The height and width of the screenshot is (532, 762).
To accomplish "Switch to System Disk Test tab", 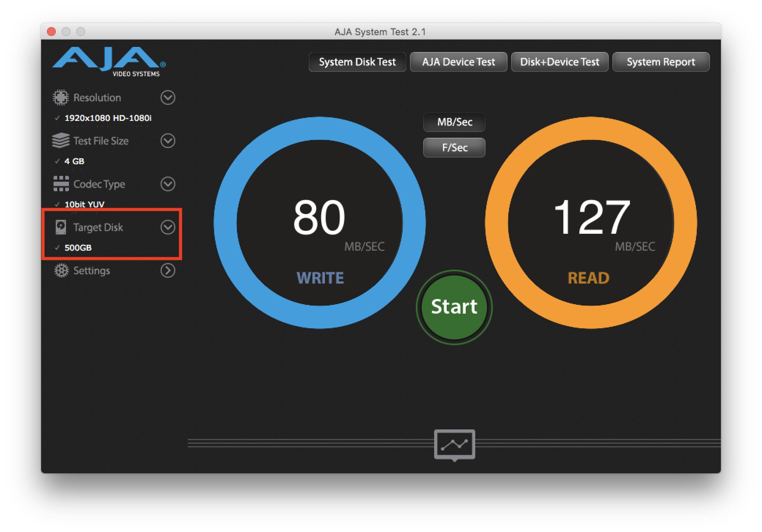I will [x=357, y=62].
